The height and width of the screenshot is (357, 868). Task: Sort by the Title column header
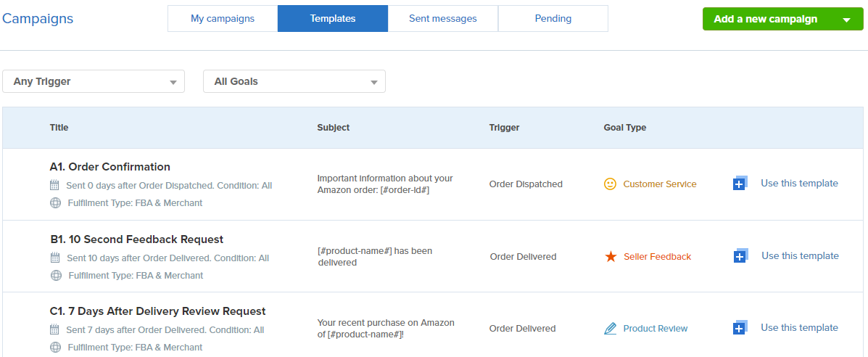(59, 128)
